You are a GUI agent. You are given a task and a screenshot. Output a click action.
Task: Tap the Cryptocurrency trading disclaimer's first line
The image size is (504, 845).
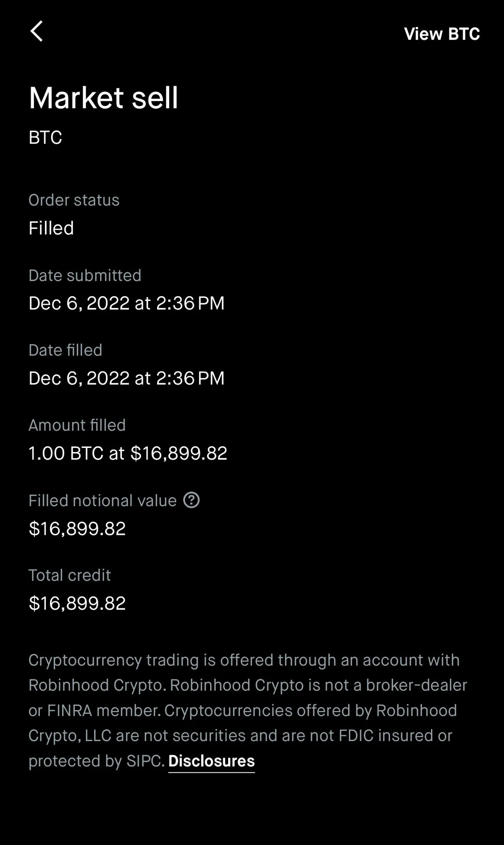[244, 660]
